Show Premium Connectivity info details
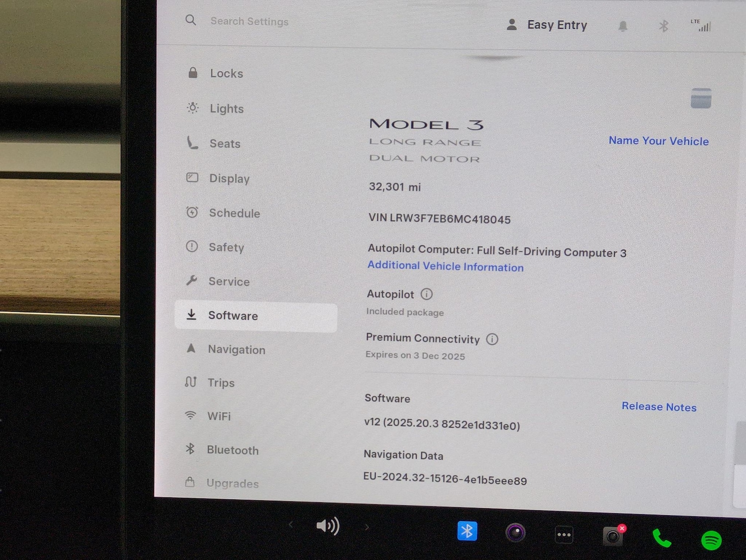 coord(492,339)
